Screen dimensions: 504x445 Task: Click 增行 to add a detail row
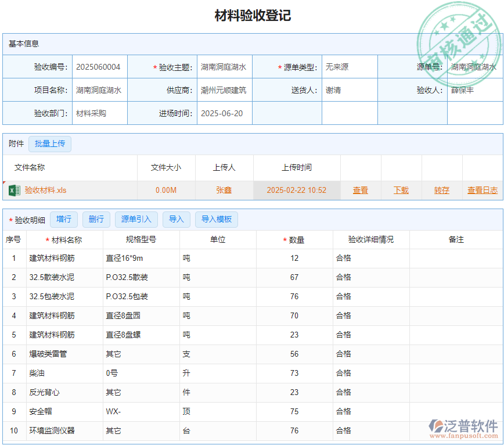coord(64,219)
